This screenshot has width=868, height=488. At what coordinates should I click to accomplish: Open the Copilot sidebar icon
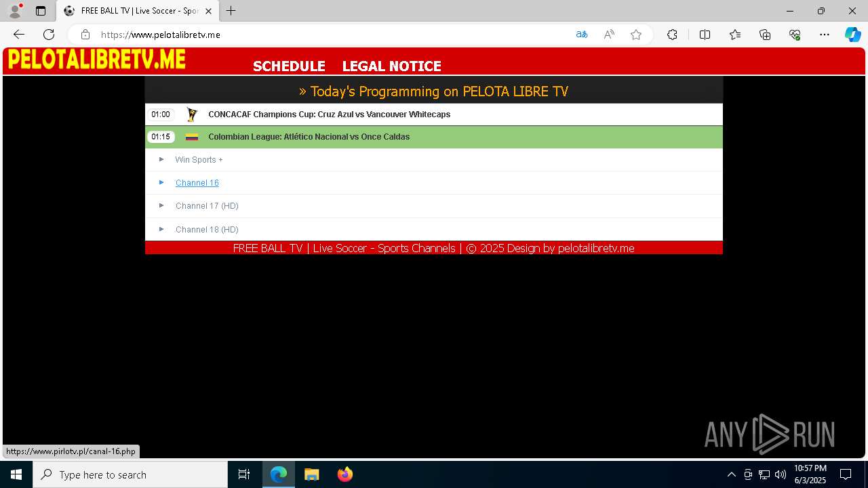click(x=852, y=35)
